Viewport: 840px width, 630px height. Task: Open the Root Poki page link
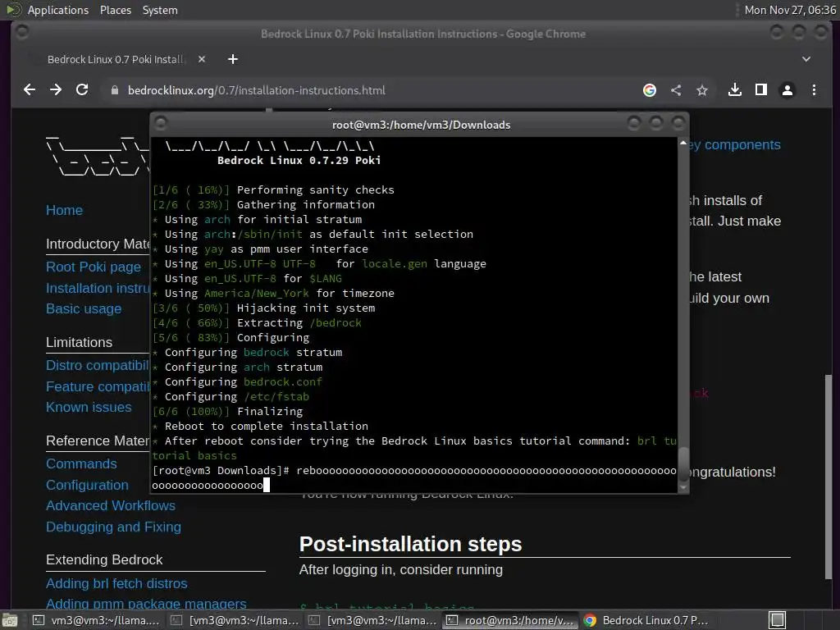pos(94,267)
